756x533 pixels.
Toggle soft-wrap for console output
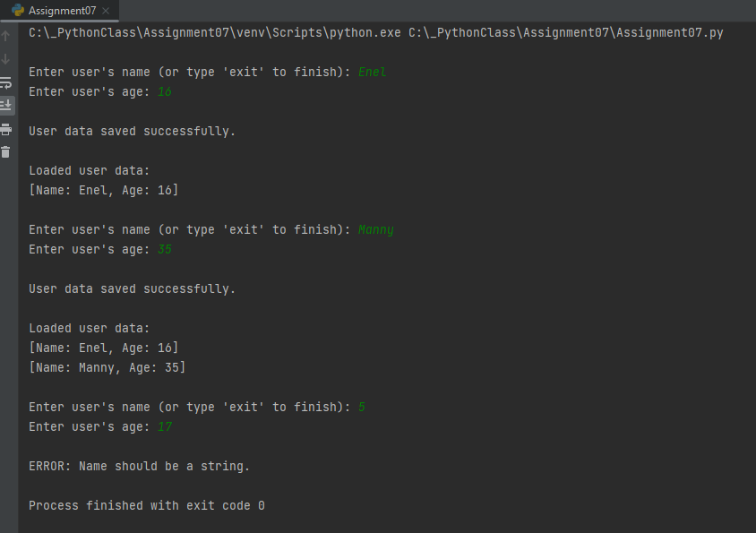pyautogui.click(x=5, y=82)
